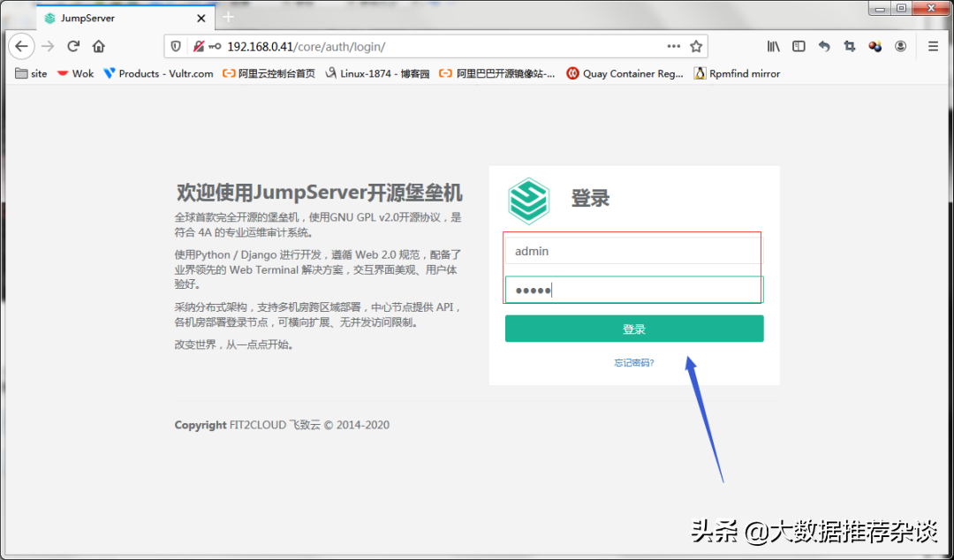This screenshot has width=954, height=560.
Task: Open a new browser tab
Action: point(229,17)
